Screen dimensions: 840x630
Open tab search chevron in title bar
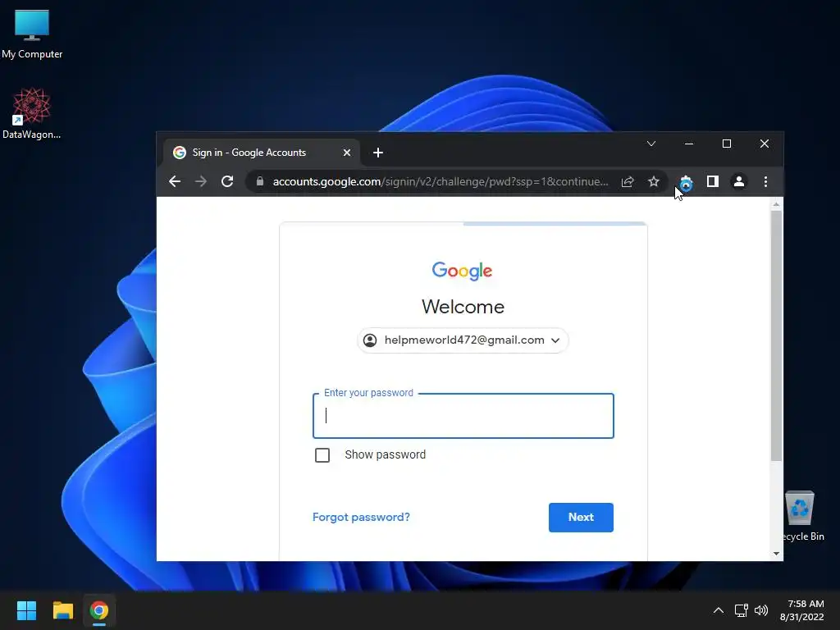[x=651, y=144]
